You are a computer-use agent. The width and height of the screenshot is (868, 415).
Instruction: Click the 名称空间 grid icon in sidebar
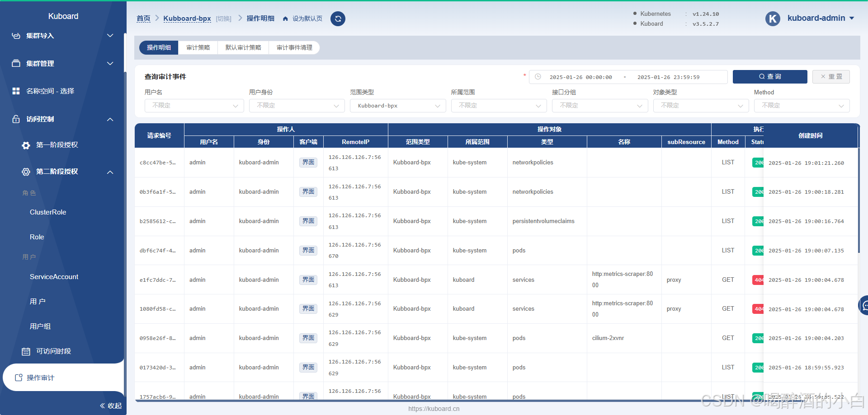(x=16, y=91)
